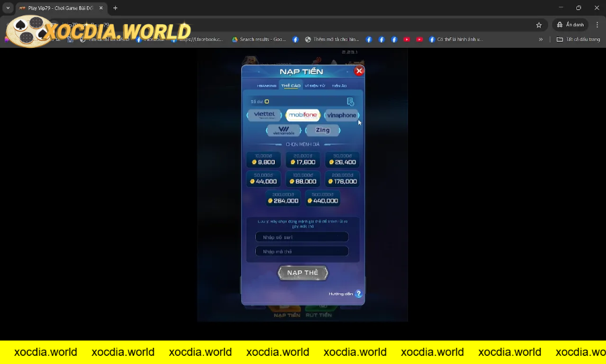Screen dimensions: 606x364
Task: Open the Ví Điện Tử tab
Action: (315, 85)
